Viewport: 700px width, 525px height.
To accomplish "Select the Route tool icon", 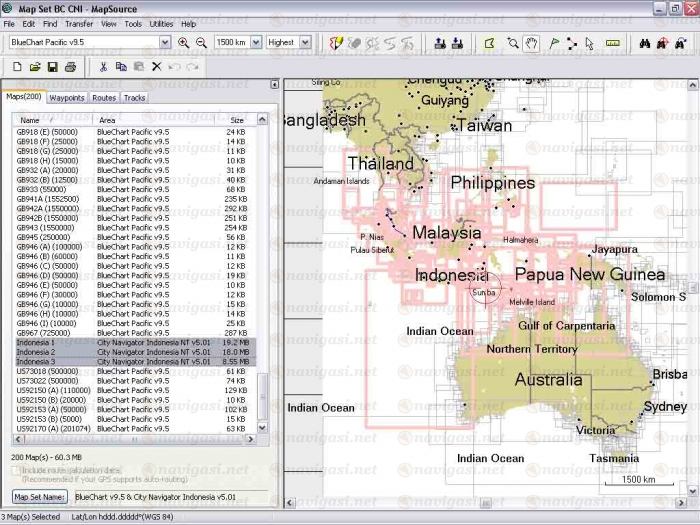I will coord(571,43).
